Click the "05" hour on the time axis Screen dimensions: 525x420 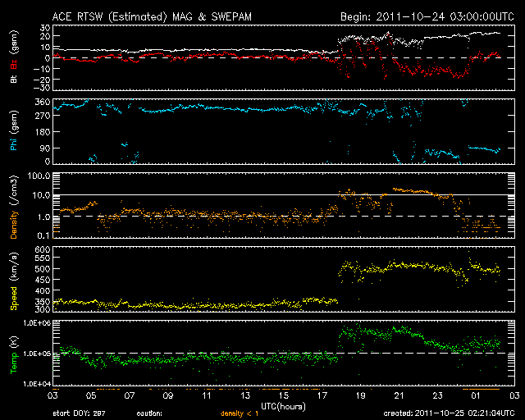click(91, 396)
